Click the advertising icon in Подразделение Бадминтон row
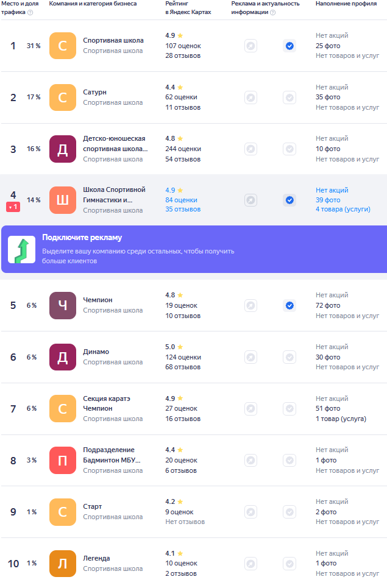The image size is (387, 588). click(250, 460)
